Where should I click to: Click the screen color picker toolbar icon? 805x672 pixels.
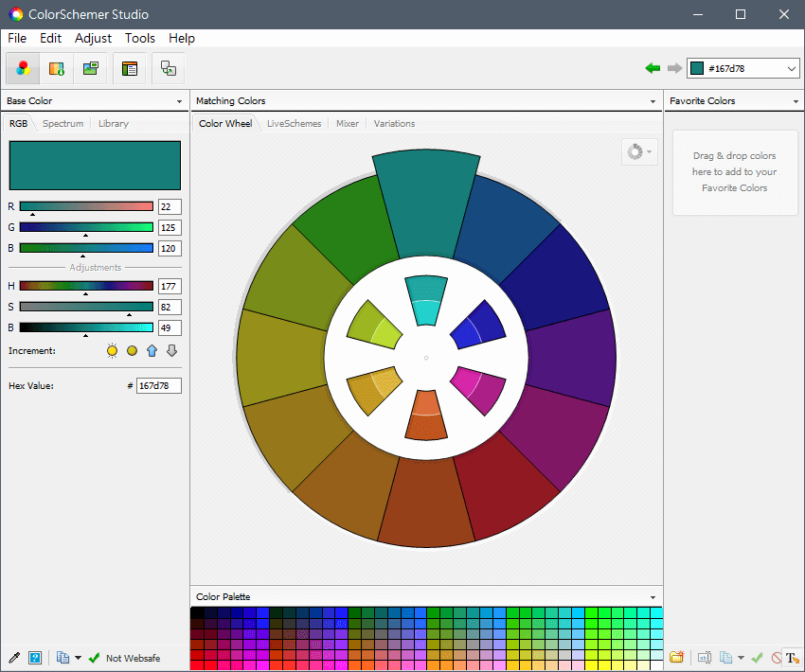(x=169, y=68)
